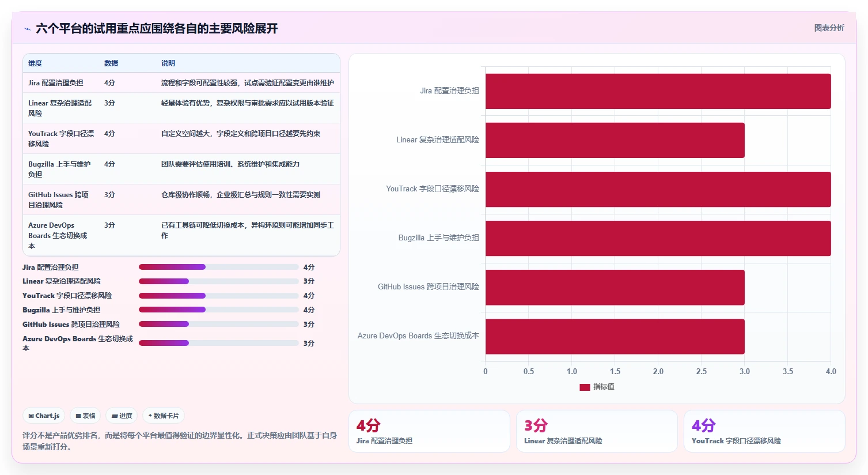Click the description starting 自定义空间越大
Viewport: 868px width, 475px height.
click(241, 134)
